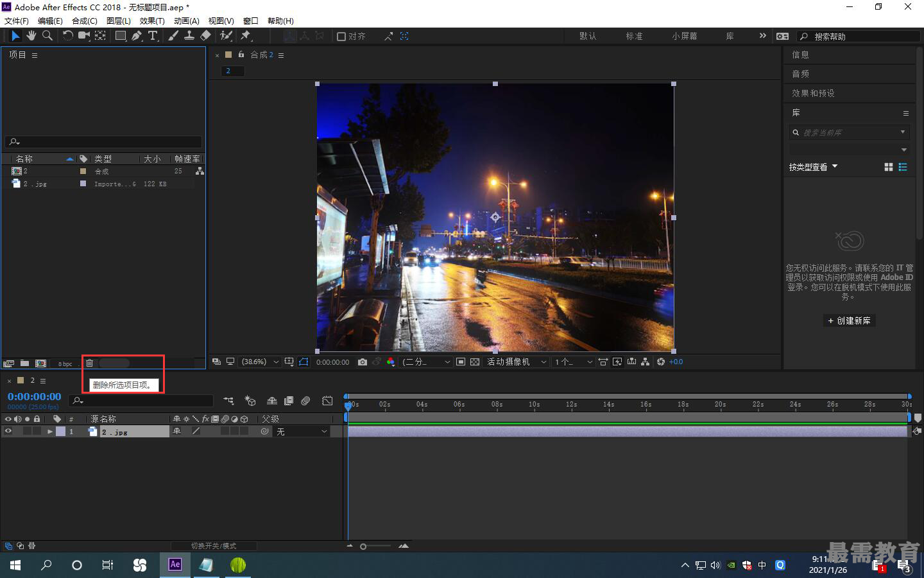The height and width of the screenshot is (578, 924).
Task: Click 切换开关/模式 at timeline bottom
Action: point(214,546)
